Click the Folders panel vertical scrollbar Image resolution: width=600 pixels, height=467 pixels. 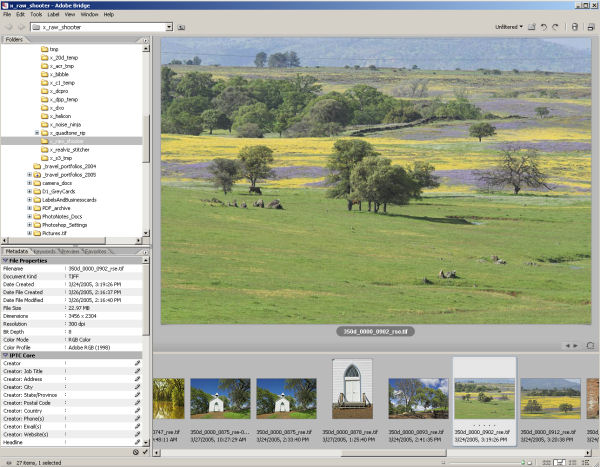[146, 140]
